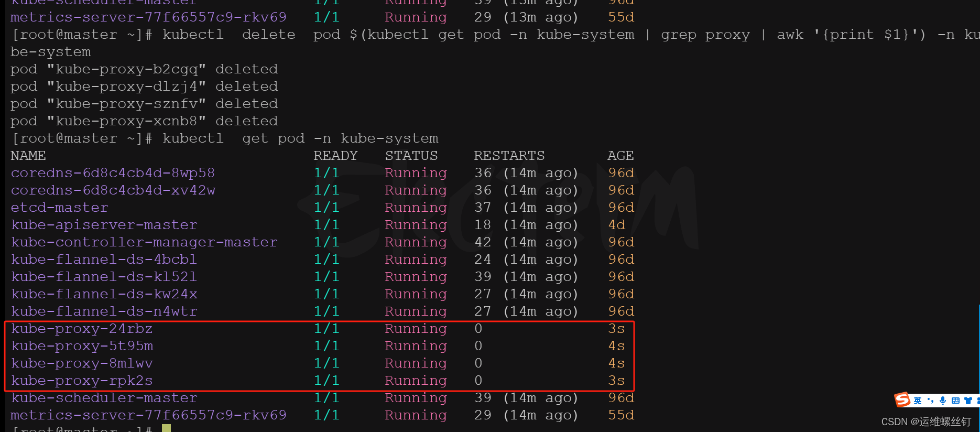Click pod name coredns-6d8c4cb4d-xv42w
This screenshot has width=980, height=432.
point(113,190)
